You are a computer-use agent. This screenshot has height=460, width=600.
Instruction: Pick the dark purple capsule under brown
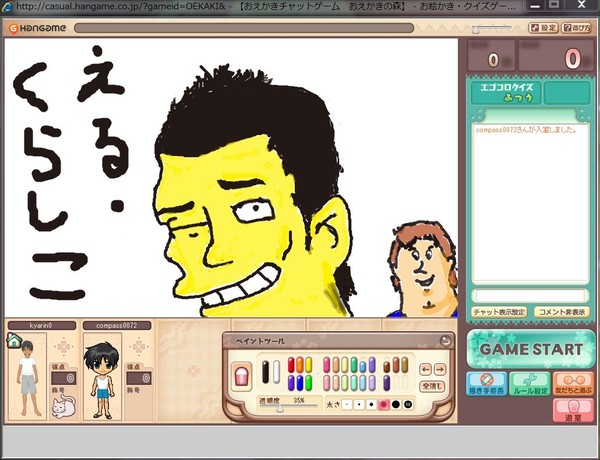pyautogui.click(x=387, y=383)
